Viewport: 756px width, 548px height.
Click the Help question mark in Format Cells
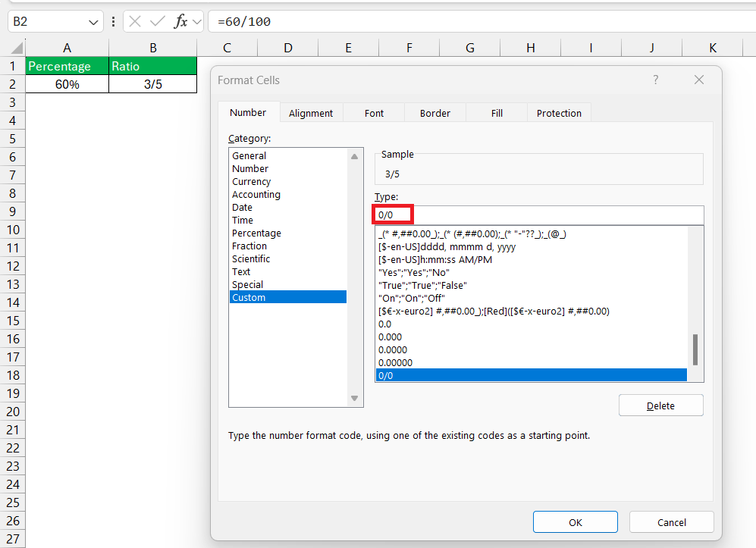[656, 80]
